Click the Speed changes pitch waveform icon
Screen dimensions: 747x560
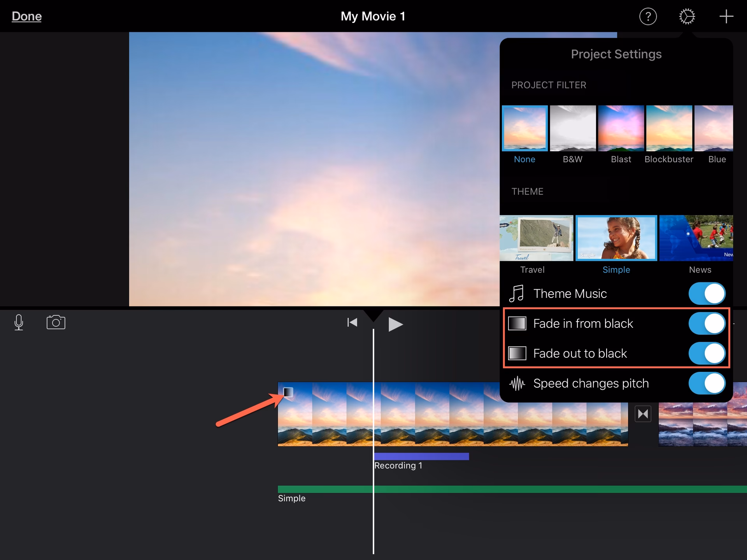coord(517,383)
